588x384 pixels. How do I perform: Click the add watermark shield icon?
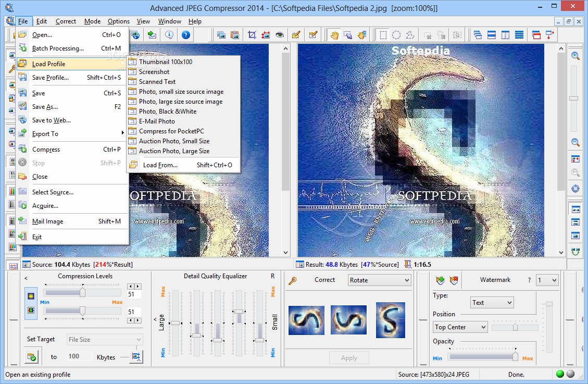[440, 280]
